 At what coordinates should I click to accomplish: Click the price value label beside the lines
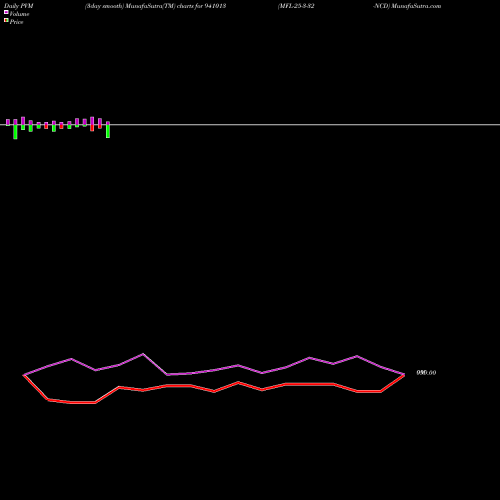tap(426, 373)
